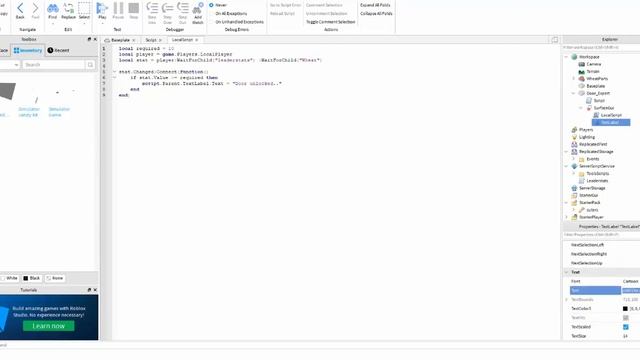Click the Stop test button
The width and height of the screenshot is (640, 360).
[133, 11]
